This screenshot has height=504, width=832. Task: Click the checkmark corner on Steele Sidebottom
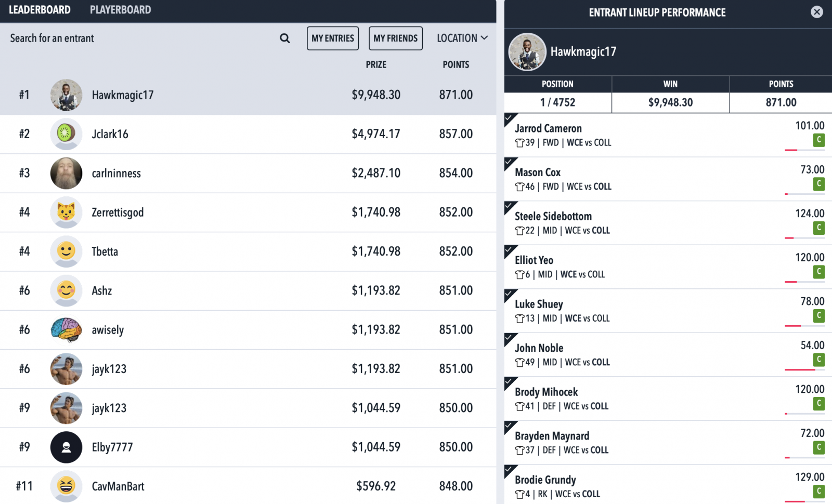(510, 207)
